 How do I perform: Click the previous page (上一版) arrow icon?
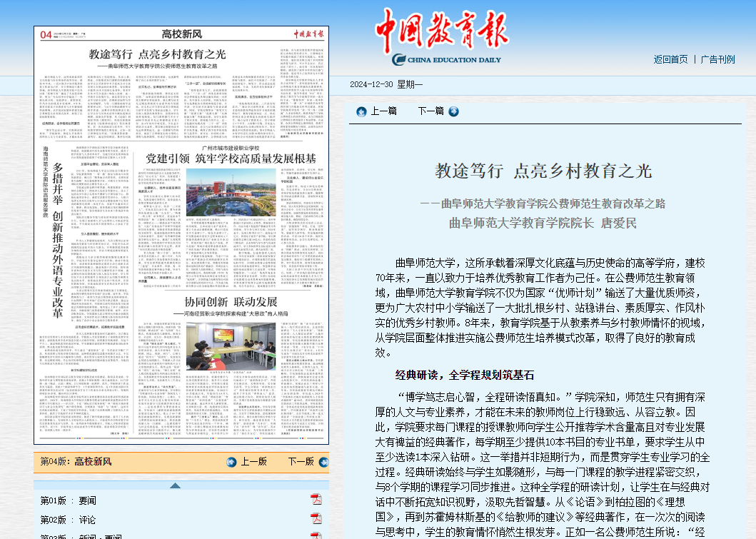231,462
